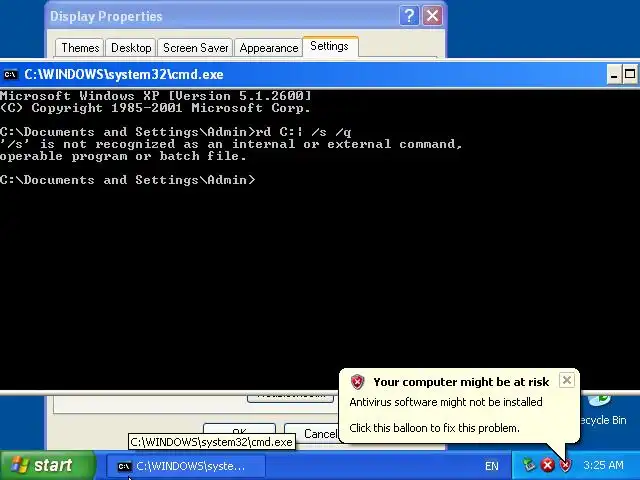The width and height of the screenshot is (640, 480).
Task: Click the cmd.exe taskbar button
Action: [x=186, y=466]
